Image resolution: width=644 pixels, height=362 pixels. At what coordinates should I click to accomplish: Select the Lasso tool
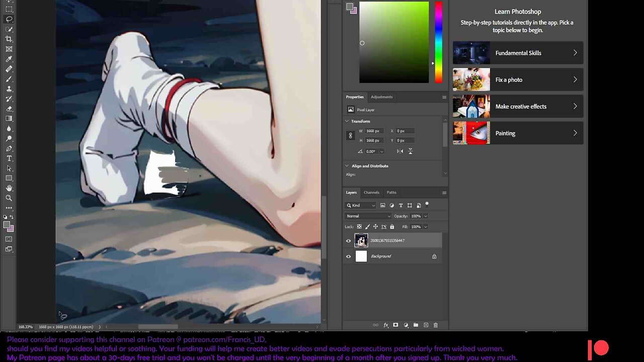click(9, 19)
